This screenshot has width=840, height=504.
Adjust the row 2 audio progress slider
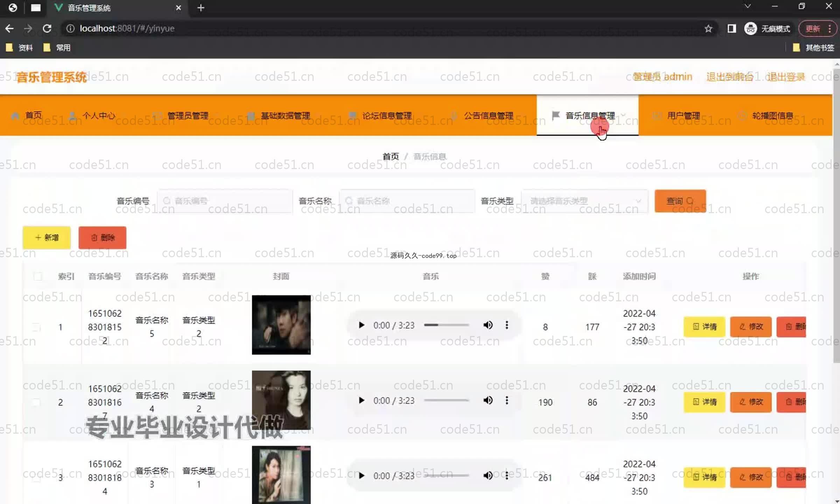[446, 400]
